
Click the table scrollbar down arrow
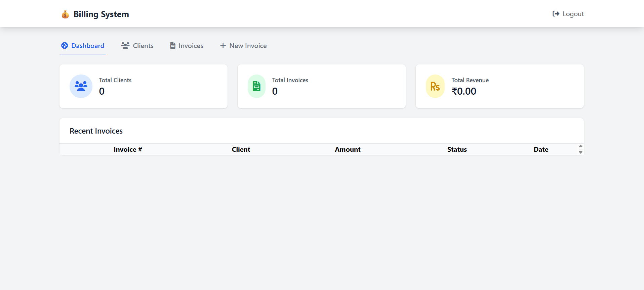click(x=580, y=152)
